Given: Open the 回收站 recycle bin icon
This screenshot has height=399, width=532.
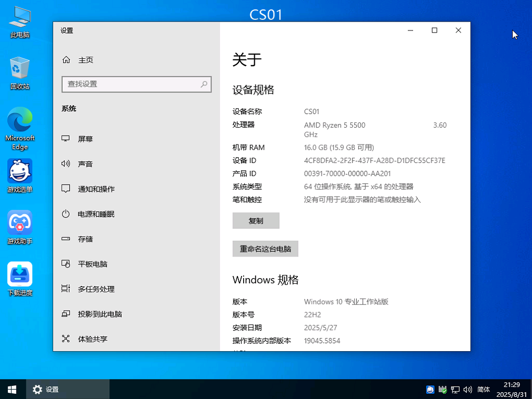Looking at the screenshot, I should pyautogui.click(x=19, y=73).
